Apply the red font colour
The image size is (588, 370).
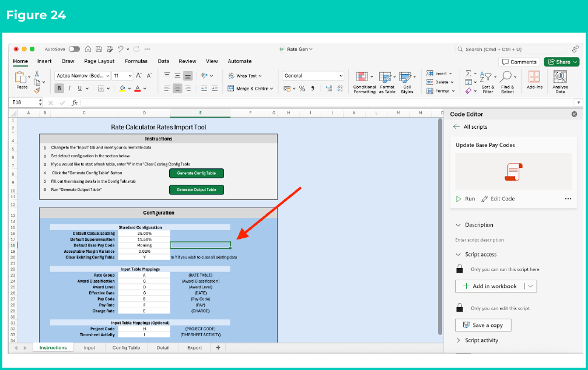point(138,89)
